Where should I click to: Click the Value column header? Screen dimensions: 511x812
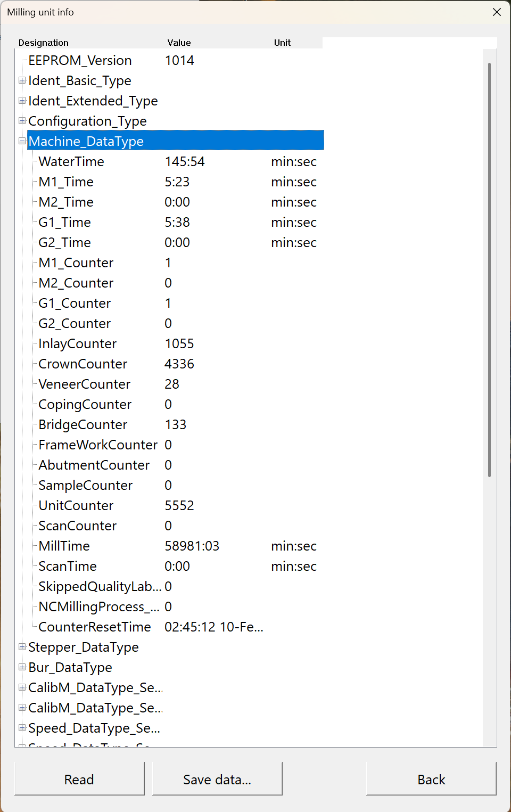pyautogui.click(x=179, y=43)
